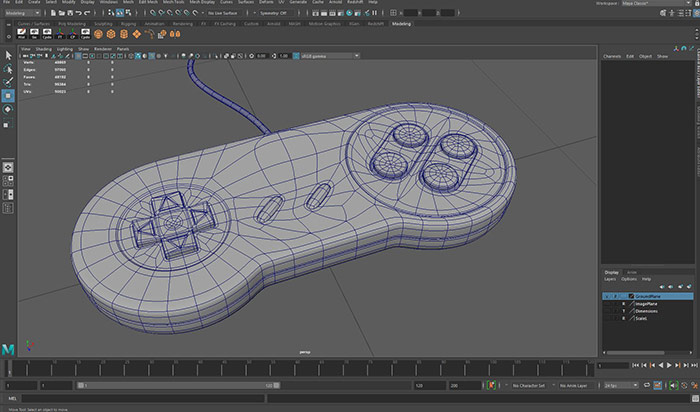The width and height of the screenshot is (700, 412).
Task: Click the orange polygon sphere shelf icon
Action: click(98, 34)
